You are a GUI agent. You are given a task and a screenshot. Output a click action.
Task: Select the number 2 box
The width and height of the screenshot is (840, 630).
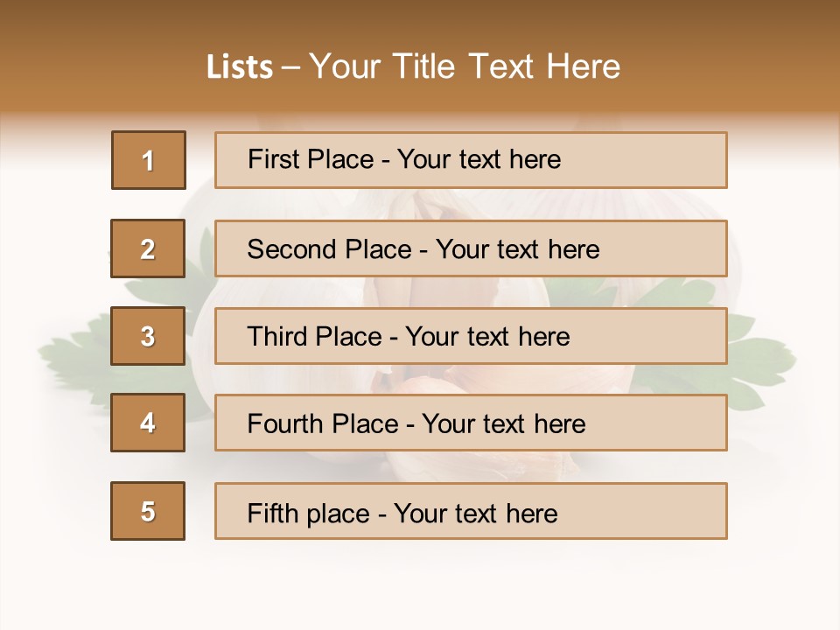pyautogui.click(x=148, y=248)
